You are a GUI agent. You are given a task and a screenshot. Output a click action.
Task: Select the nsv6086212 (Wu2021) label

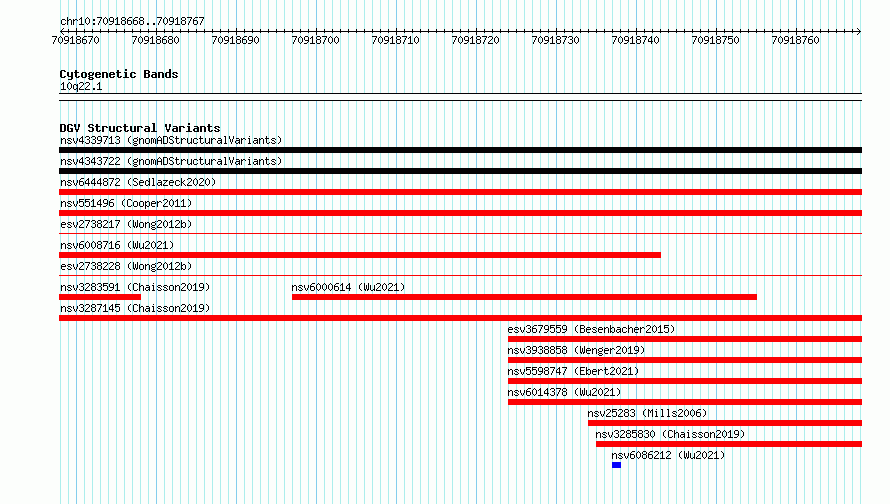(668, 455)
